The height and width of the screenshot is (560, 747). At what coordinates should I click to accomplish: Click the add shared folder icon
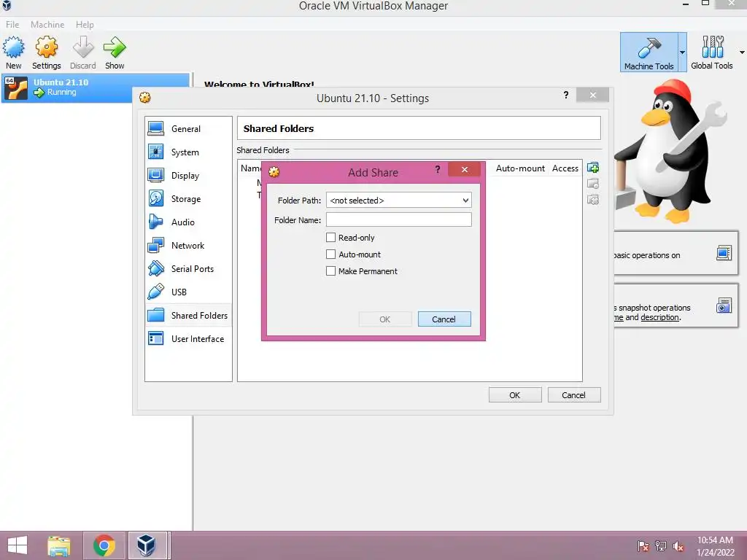click(x=593, y=168)
